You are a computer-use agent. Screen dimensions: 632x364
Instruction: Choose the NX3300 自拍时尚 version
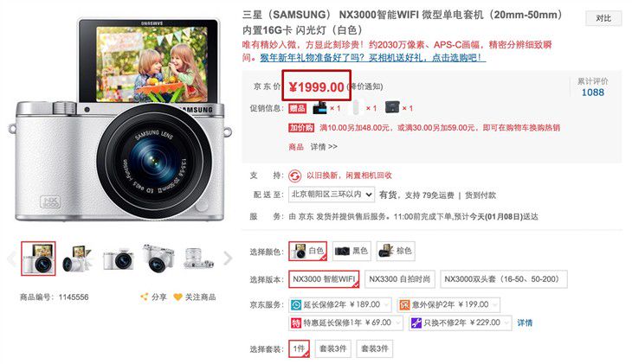(399, 279)
